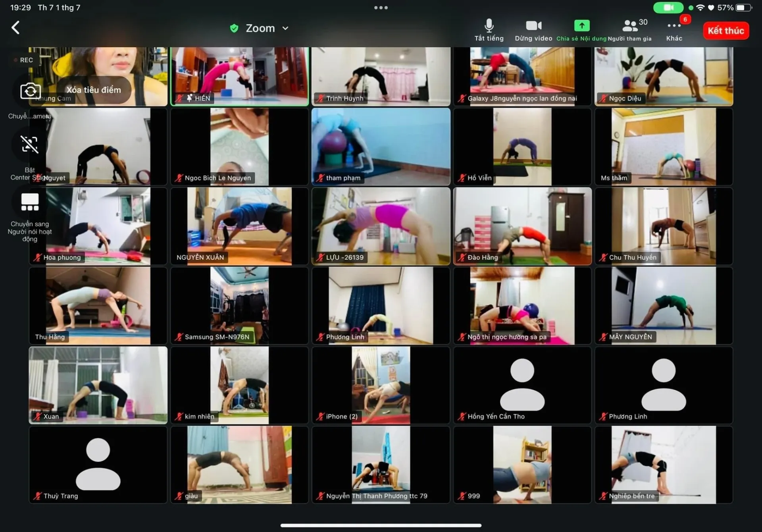Tap the three-dot multitasking menu at top
The image size is (762, 532).
coord(381,8)
